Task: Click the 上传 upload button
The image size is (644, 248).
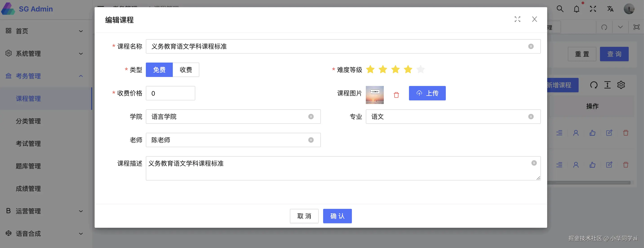Action: click(x=427, y=93)
